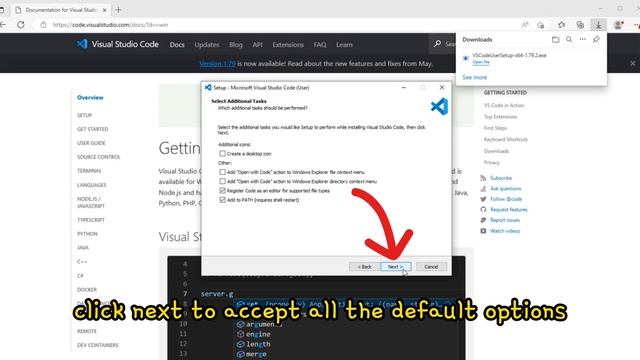The width and height of the screenshot is (640, 360).
Task: Expand SOURCE CONTROL section in sidebar
Action: (x=99, y=157)
